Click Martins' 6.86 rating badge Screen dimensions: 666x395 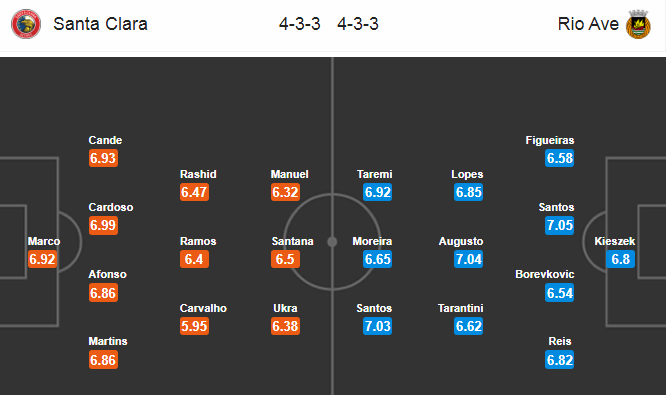tap(103, 360)
